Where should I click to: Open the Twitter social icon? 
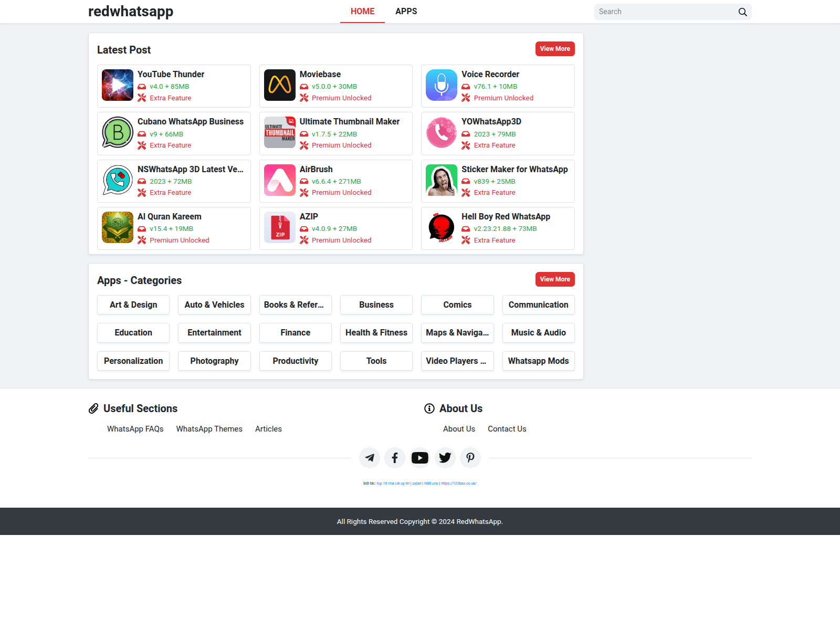[445, 458]
